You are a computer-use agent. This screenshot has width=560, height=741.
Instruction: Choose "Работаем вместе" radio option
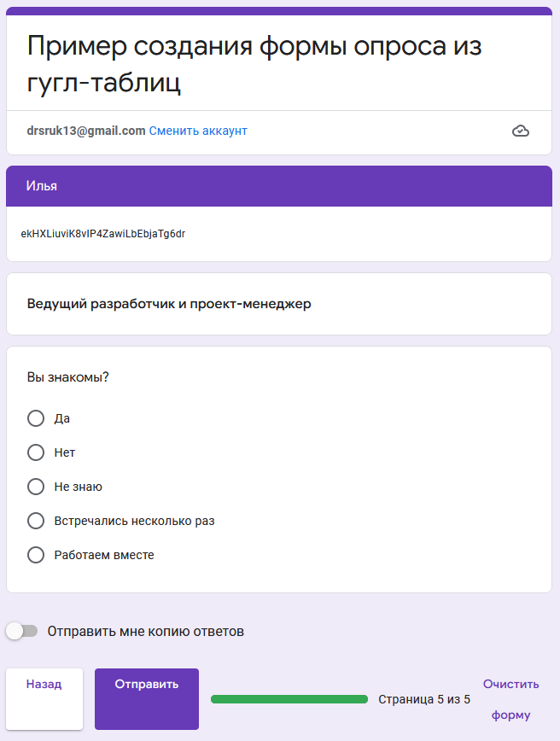36,555
